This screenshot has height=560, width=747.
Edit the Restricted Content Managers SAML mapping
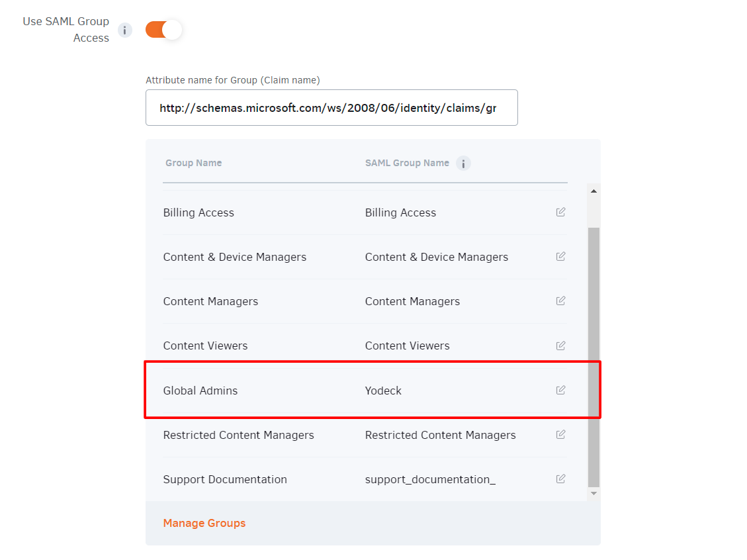pos(560,435)
